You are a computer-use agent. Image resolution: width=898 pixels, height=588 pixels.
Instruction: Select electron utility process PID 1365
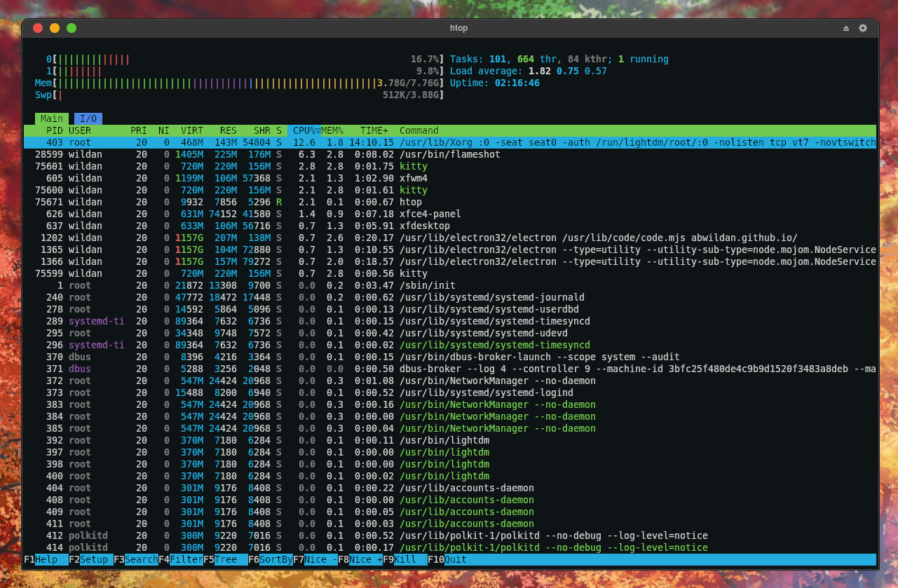(x=450, y=249)
